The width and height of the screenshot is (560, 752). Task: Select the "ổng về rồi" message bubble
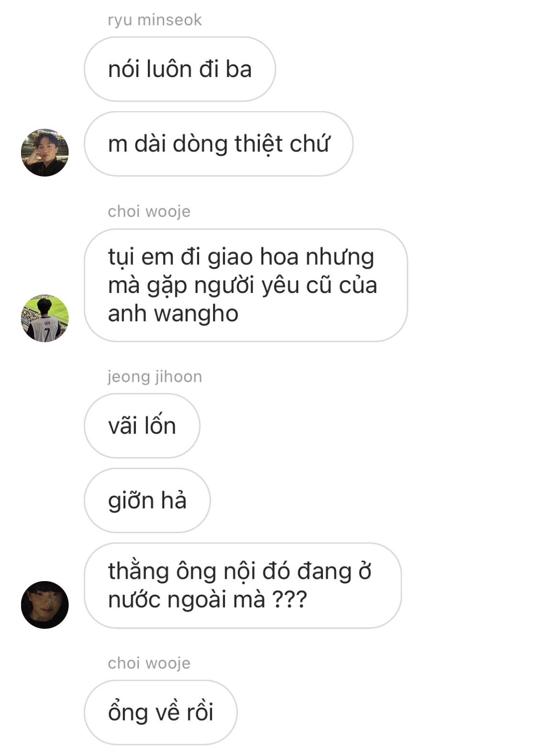[161, 712]
